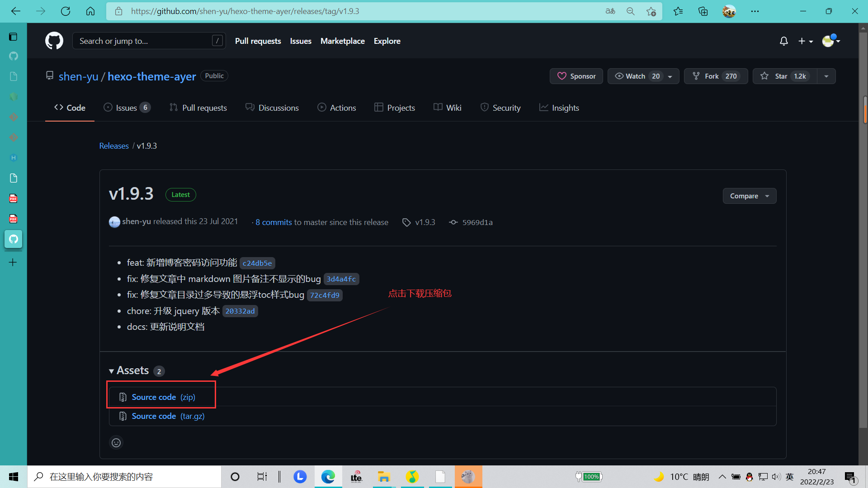The image size is (868, 488).
Task: Open the hexo-theme-ayer repository link
Action: pos(152,76)
